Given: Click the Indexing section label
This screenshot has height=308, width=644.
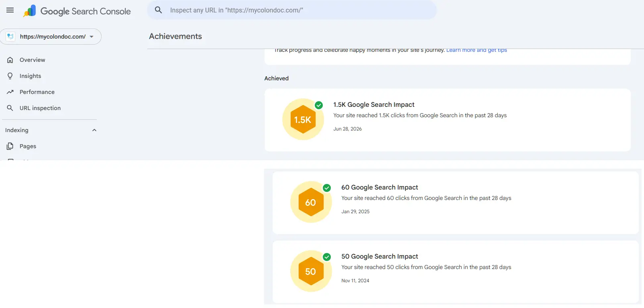Looking at the screenshot, I should 17,130.
